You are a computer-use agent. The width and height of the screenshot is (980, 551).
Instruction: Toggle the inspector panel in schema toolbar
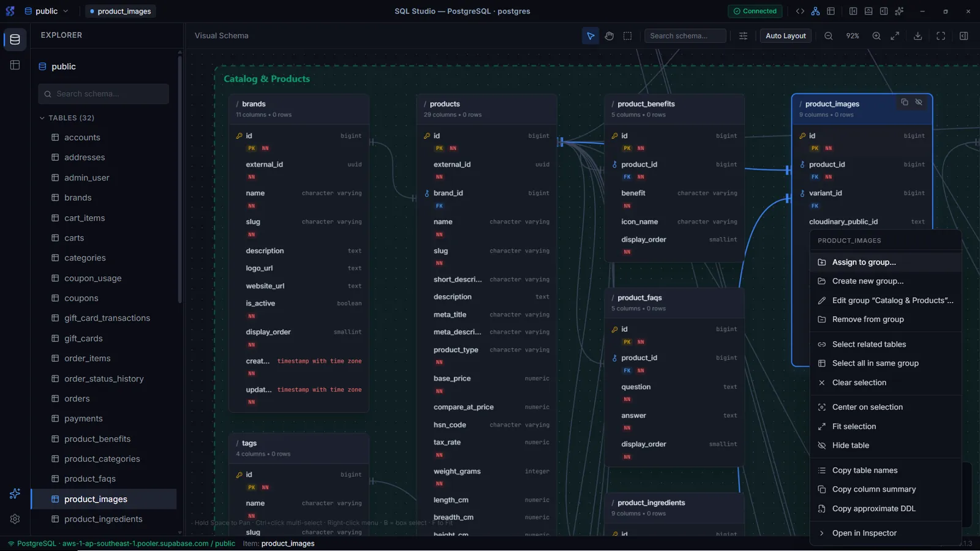(963, 36)
